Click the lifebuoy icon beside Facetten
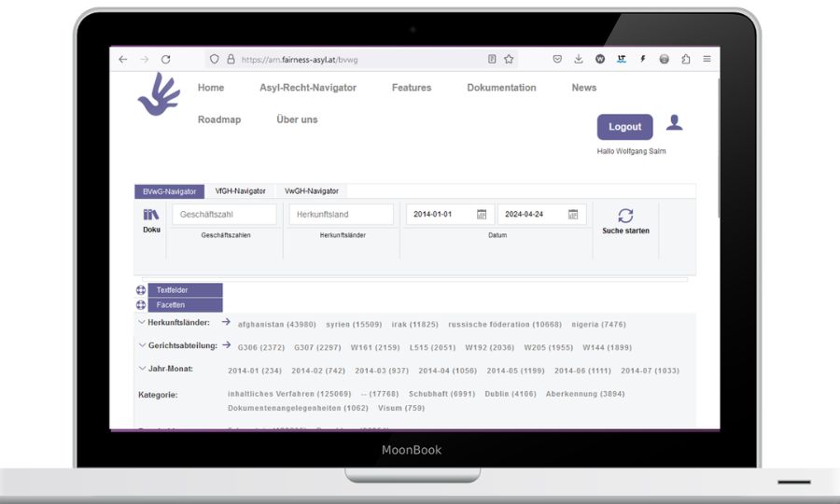The height and width of the screenshot is (504, 840). [141, 305]
